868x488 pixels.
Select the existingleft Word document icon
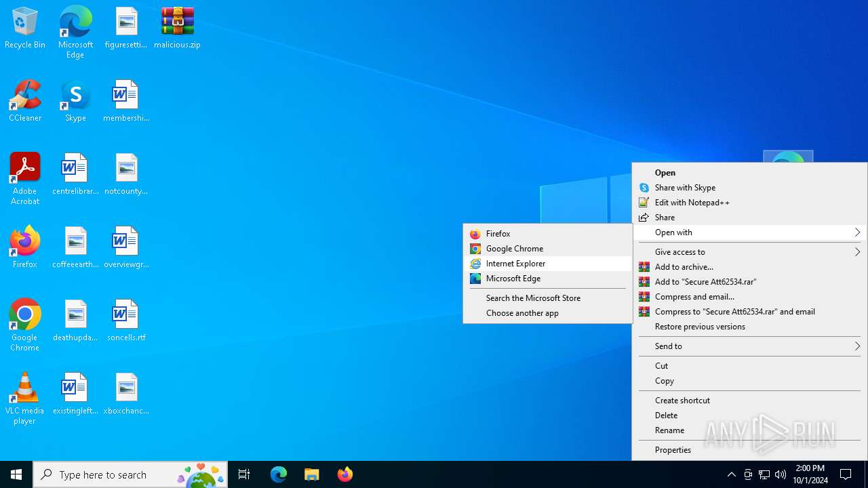pyautogui.click(x=75, y=394)
